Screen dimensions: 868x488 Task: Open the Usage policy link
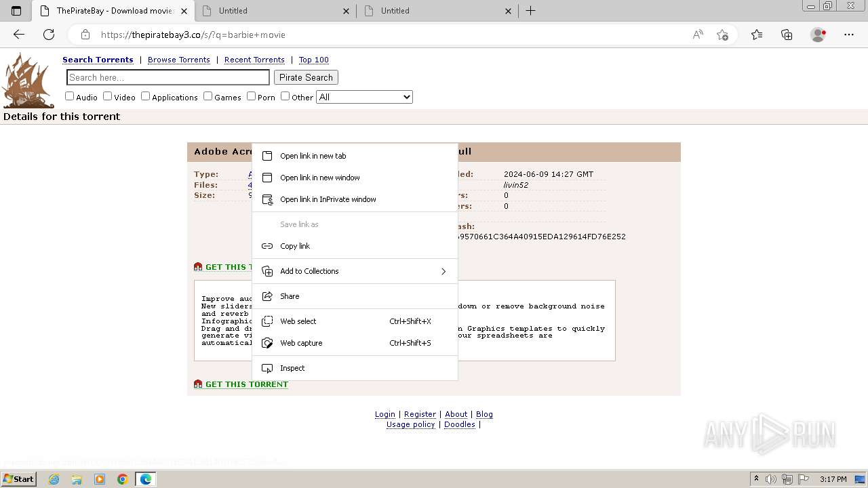click(411, 424)
